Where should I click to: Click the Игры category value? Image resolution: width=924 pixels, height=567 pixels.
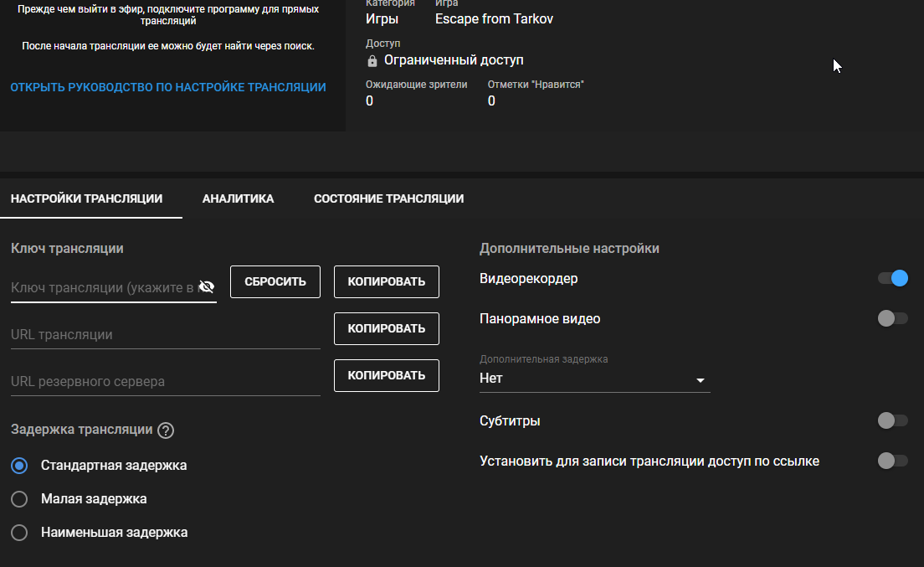tap(382, 19)
